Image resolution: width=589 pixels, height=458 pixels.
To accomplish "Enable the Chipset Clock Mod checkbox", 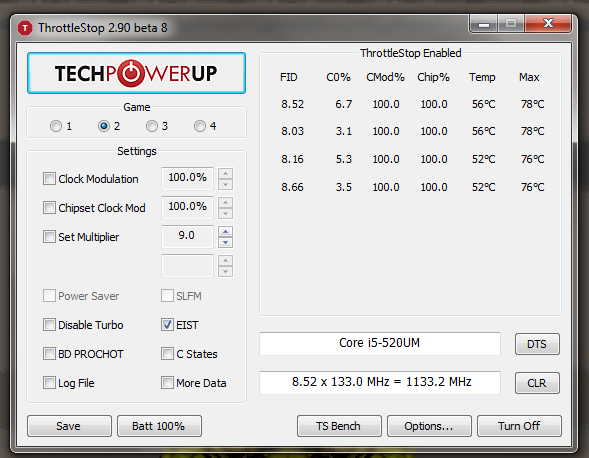I will (49, 208).
